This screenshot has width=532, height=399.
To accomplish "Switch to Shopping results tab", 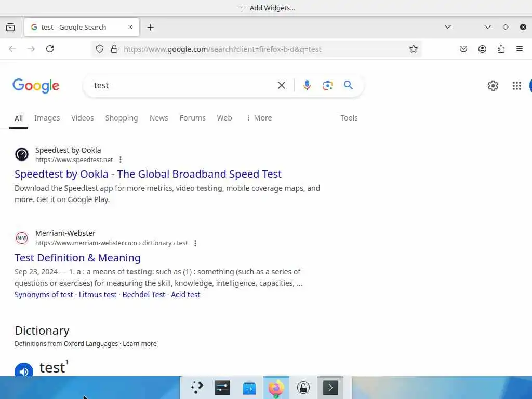I will coord(122,118).
